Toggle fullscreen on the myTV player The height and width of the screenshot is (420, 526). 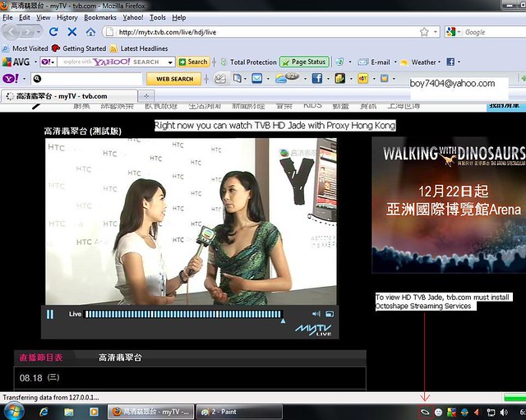pyautogui.click(x=330, y=314)
